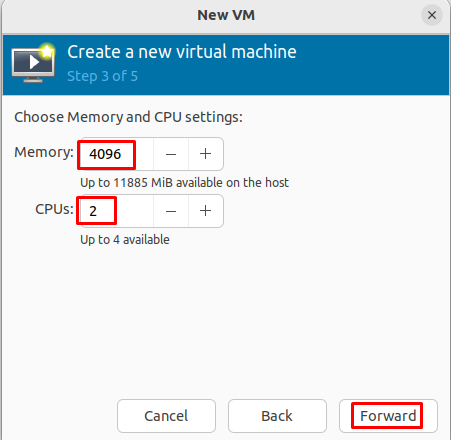Go Back to the previous step
Viewport: 451px width, 440px height.
[277, 416]
